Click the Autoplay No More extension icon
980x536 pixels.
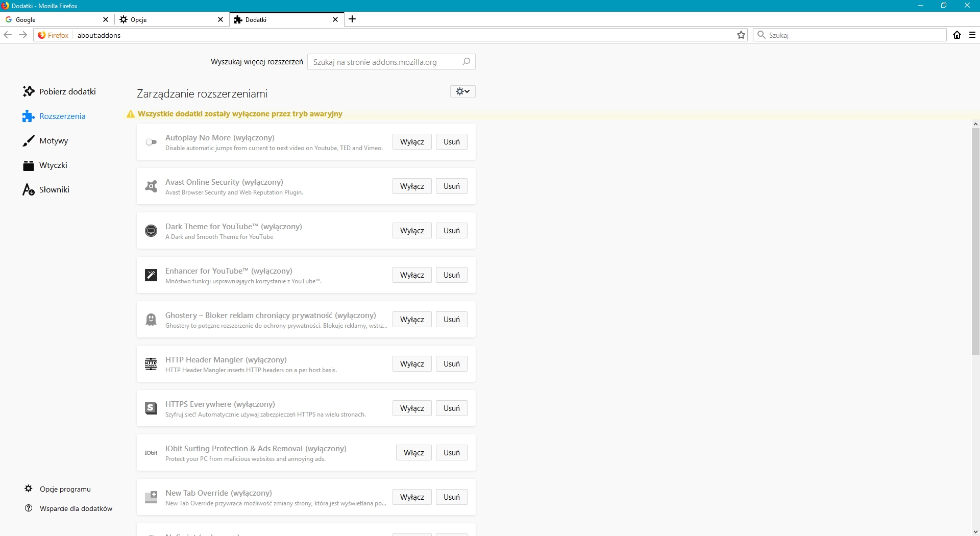tap(151, 142)
